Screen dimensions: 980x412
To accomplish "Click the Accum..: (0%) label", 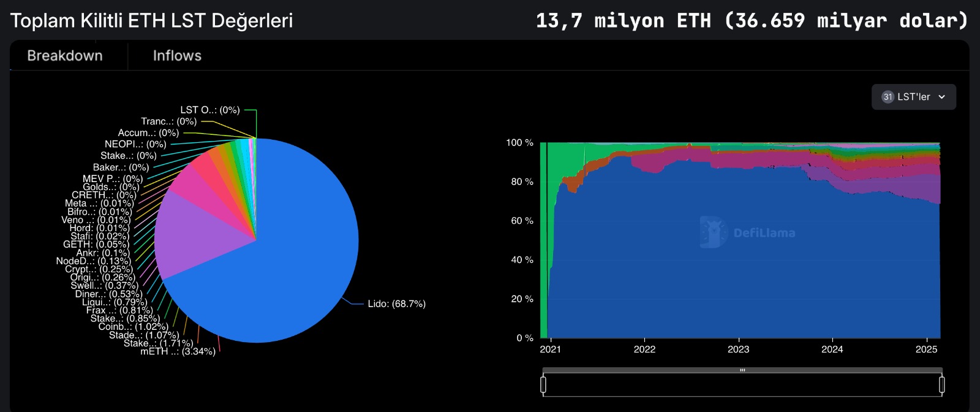I will click(148, 133).
